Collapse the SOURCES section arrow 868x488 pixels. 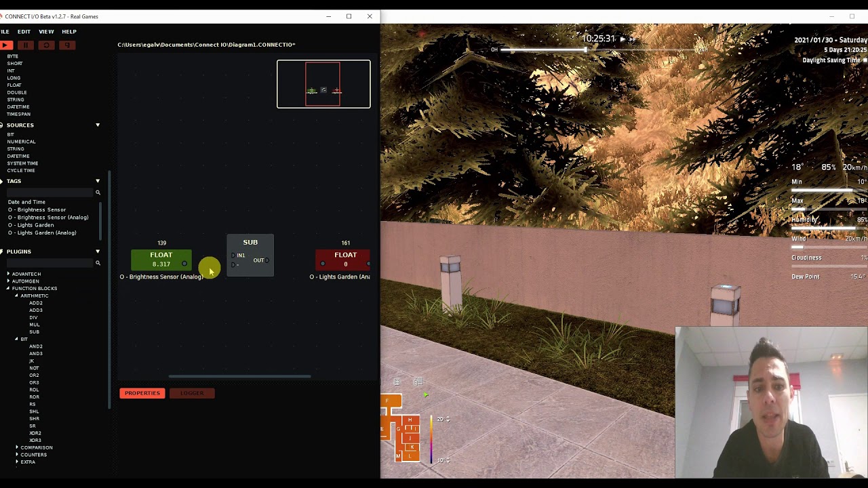98,125
